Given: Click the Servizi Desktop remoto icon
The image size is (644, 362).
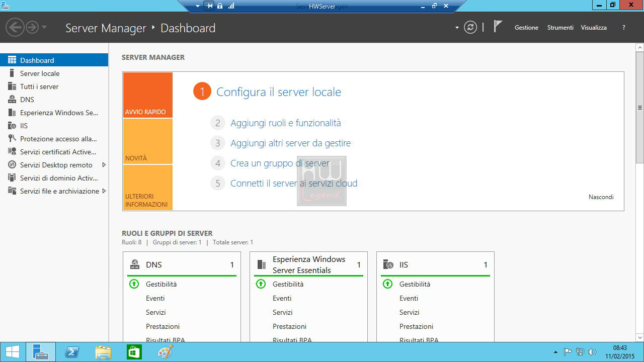Looking at the screenshot, I should point(12,165).
